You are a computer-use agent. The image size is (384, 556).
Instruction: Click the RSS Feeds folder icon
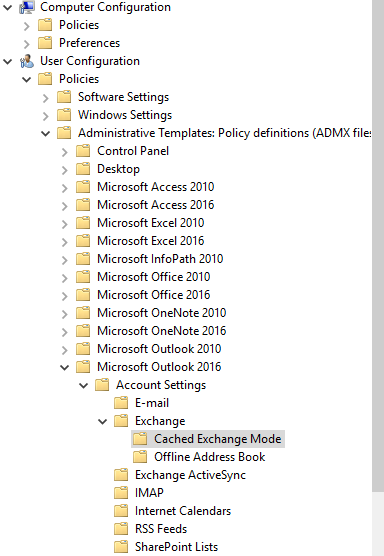coord(121,529)
